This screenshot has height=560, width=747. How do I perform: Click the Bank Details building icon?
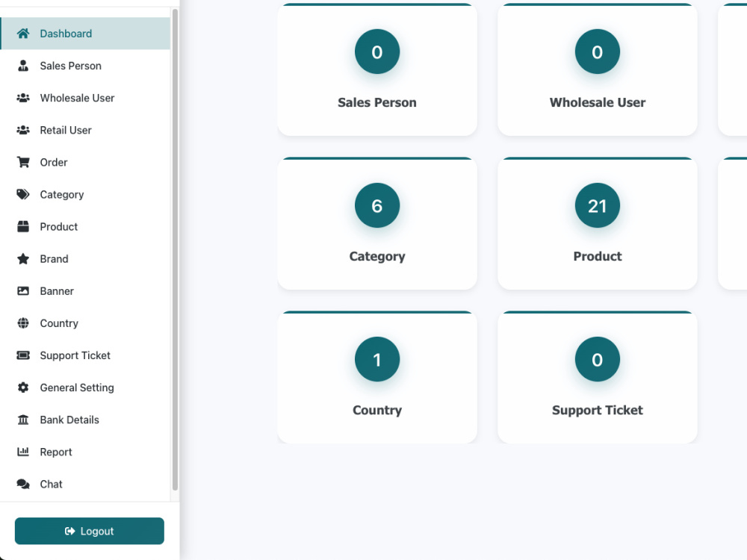[23, 420]
